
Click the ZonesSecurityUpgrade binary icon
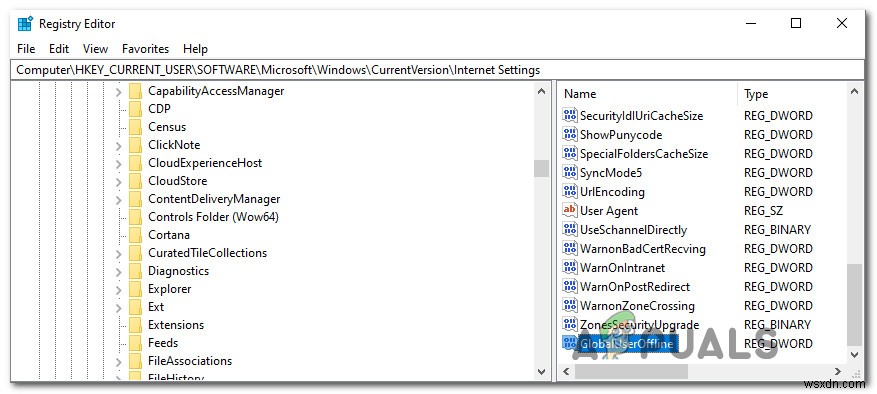[570, 325]
